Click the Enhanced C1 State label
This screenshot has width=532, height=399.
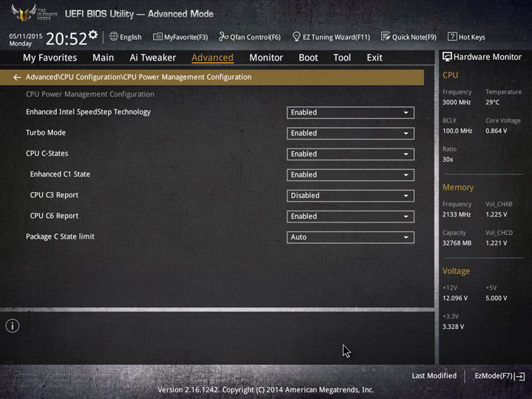tap(60, 174)
